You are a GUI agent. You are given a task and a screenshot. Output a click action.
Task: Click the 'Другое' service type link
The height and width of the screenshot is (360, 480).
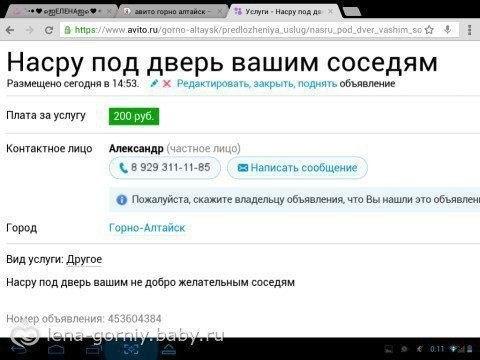click(x=84, y=259)
